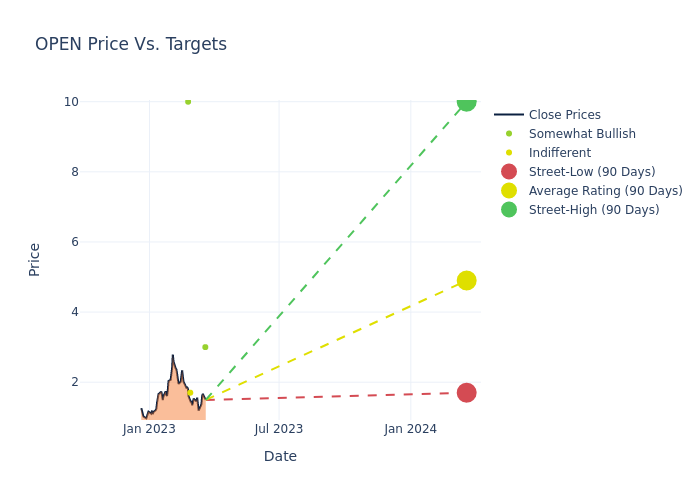Click the Jan 2024 x-axis tick label
700x500 pixels.
(x=410, y=429)
